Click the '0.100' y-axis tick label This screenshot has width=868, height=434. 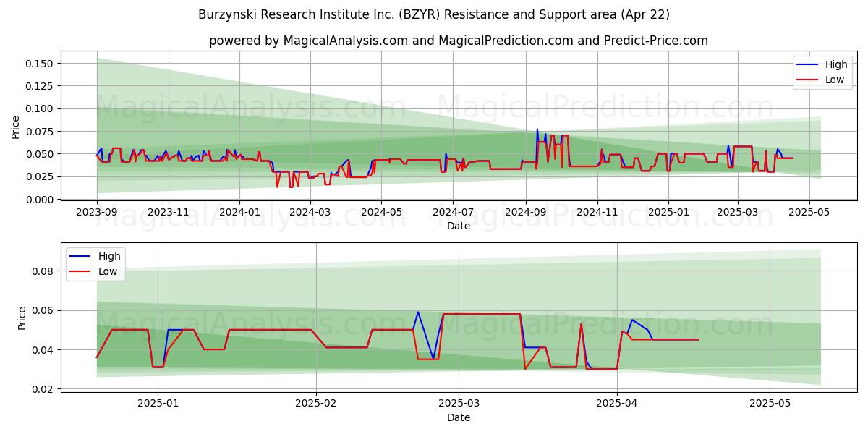41,109
